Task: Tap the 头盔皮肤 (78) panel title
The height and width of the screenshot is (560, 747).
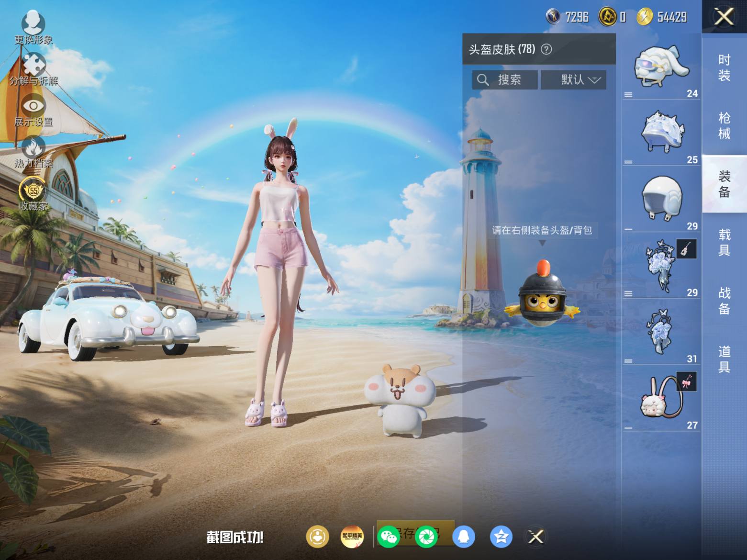Action: click(502, 49)
